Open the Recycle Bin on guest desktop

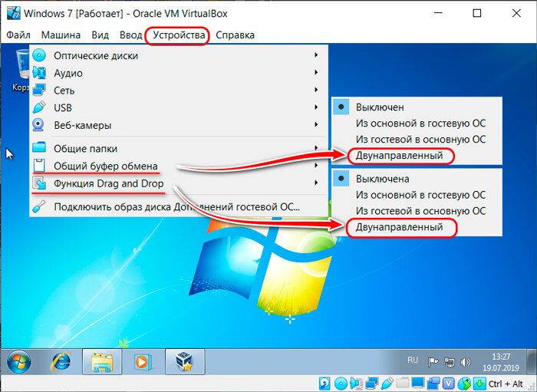[21, 71]
